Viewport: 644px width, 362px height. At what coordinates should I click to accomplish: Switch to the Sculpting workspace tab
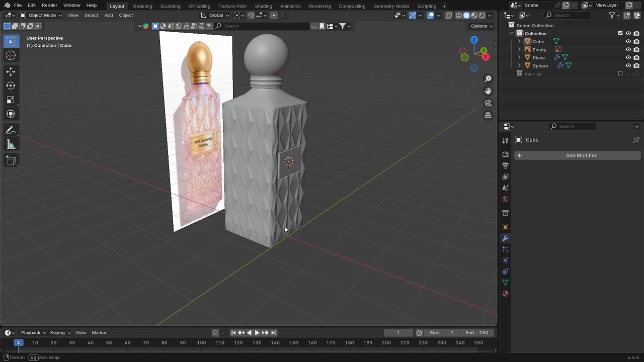[x=170, y=6]
